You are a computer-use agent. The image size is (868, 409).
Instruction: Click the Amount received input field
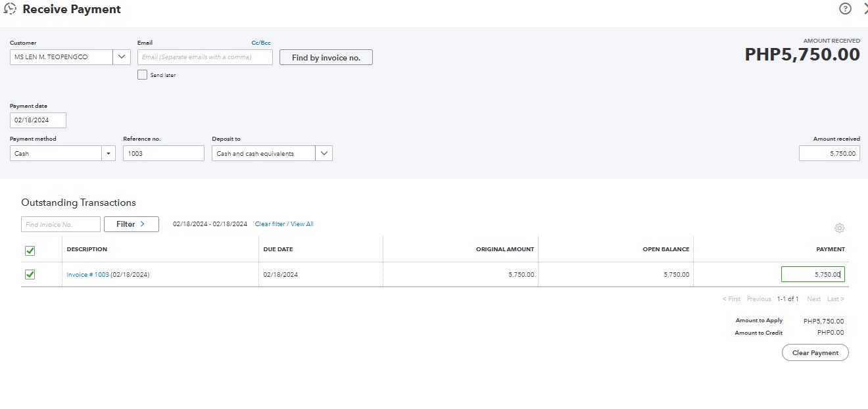point(829,153)
